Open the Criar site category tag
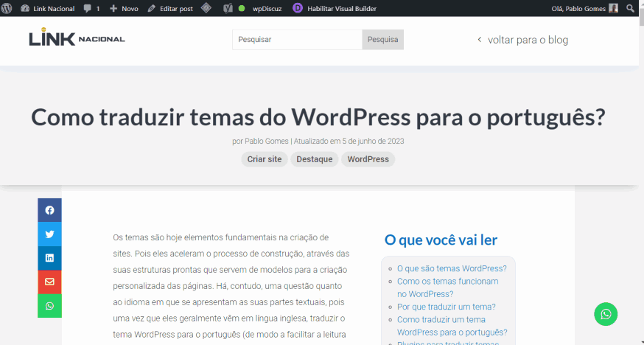Viewport: 644px width, 345px height. click(264, 159)
